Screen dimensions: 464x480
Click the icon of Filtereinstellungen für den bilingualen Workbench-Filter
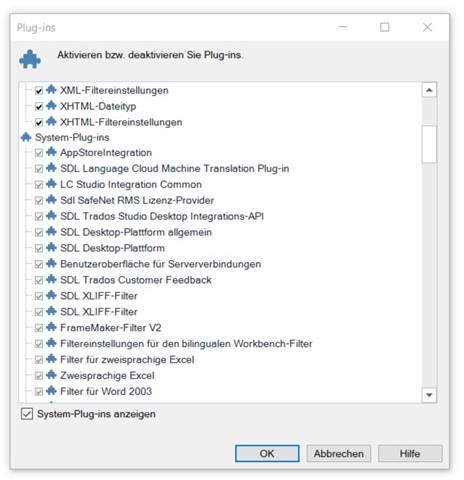click(51, 343)
